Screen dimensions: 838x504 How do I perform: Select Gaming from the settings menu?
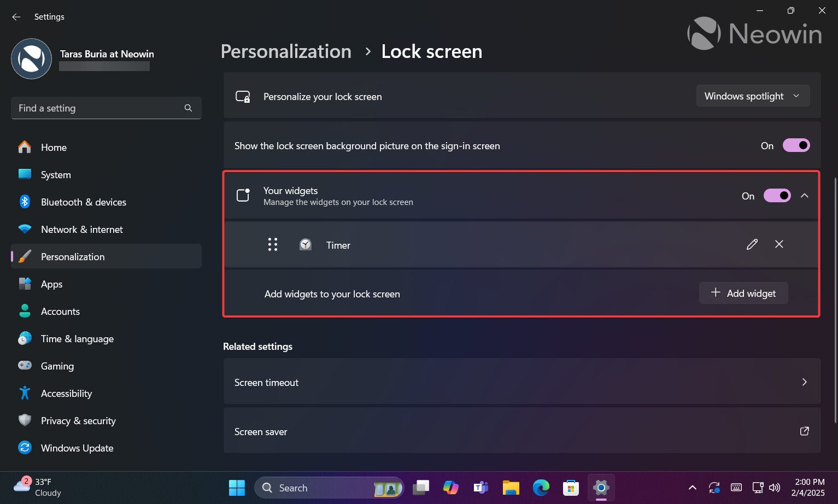[x=57, y=366]
